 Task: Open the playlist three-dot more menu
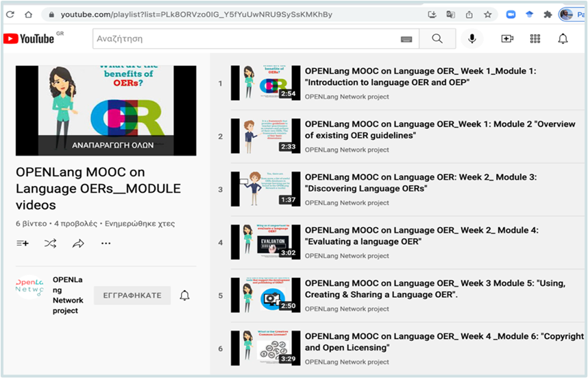106,244
